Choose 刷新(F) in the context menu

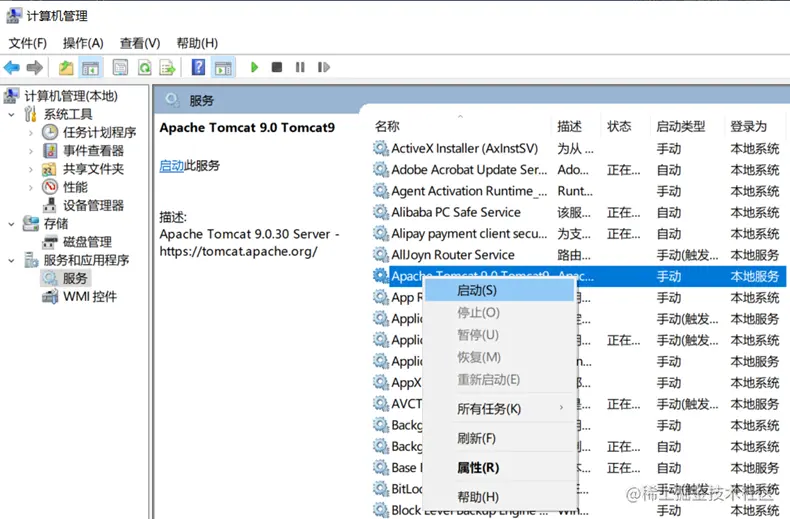(x=500, y=438)
